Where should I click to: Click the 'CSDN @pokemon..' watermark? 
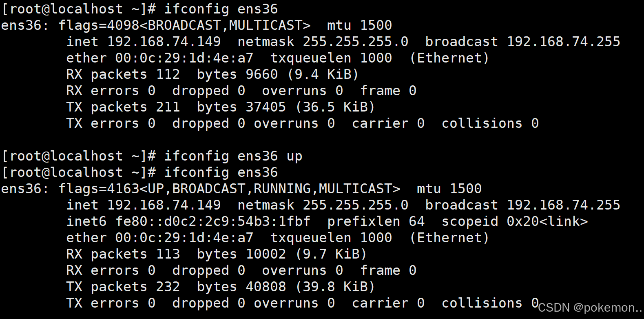(x=590, y=308)
